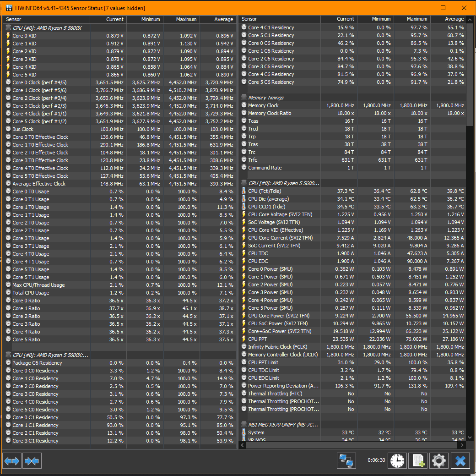Screen dimensions: 476x476
Task: Open sensor settings gear icon
Action: 439,461
